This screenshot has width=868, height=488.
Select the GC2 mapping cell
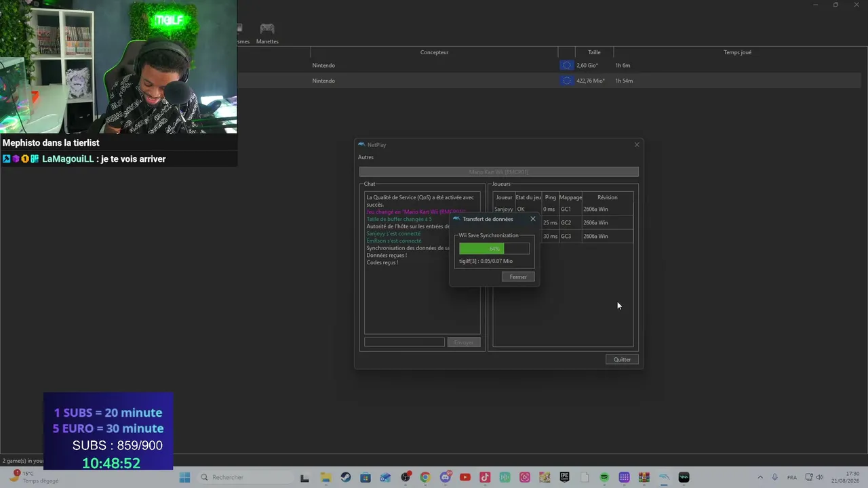570,222
